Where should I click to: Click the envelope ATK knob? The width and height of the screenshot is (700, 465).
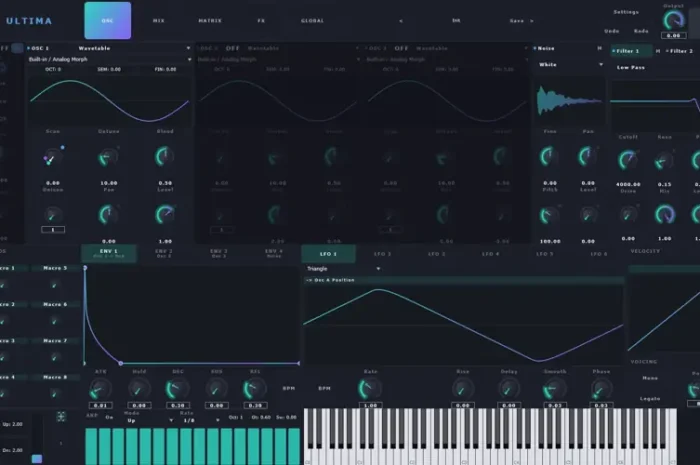pyautogui.click(x=100, y=389)
